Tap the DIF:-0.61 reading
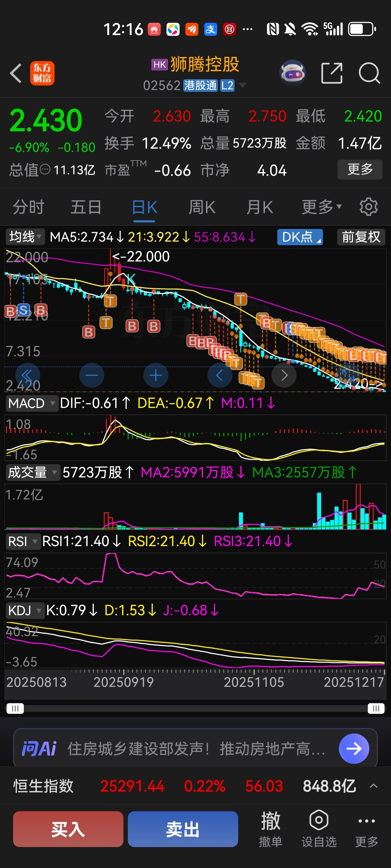391x868 pixels. pos(95,403)
